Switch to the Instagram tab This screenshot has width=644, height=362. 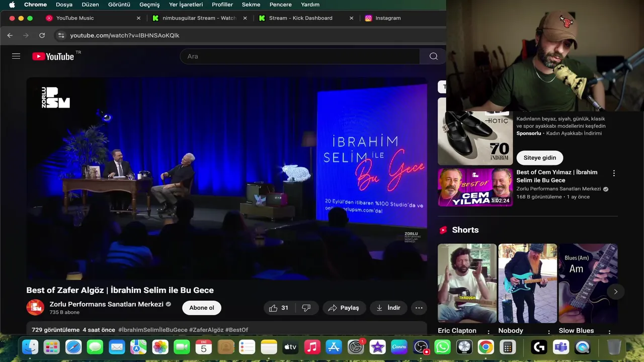point(388,18)
